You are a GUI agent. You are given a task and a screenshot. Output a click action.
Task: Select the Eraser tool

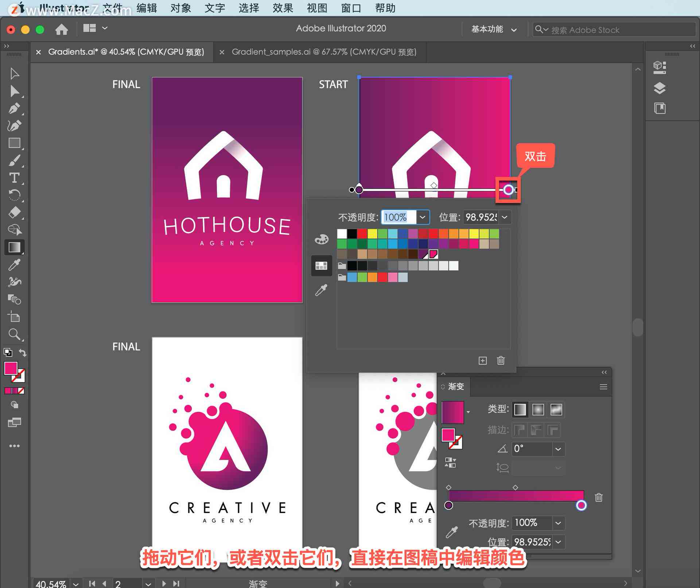(15, 212)
